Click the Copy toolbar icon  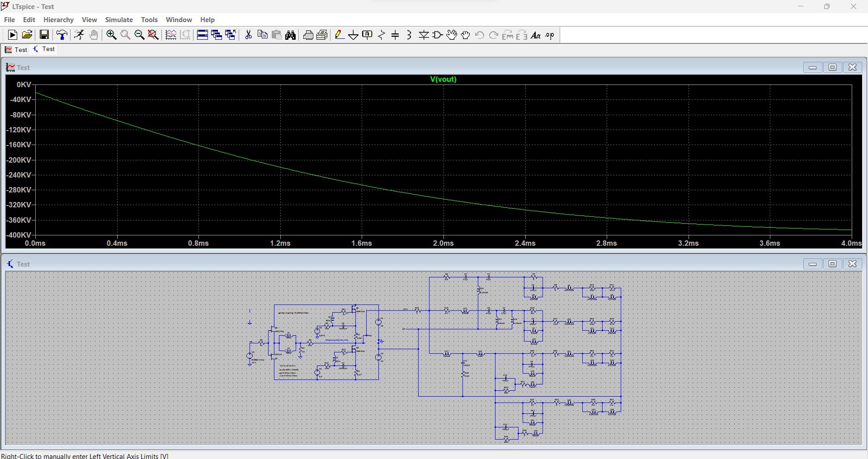point(262,35)
